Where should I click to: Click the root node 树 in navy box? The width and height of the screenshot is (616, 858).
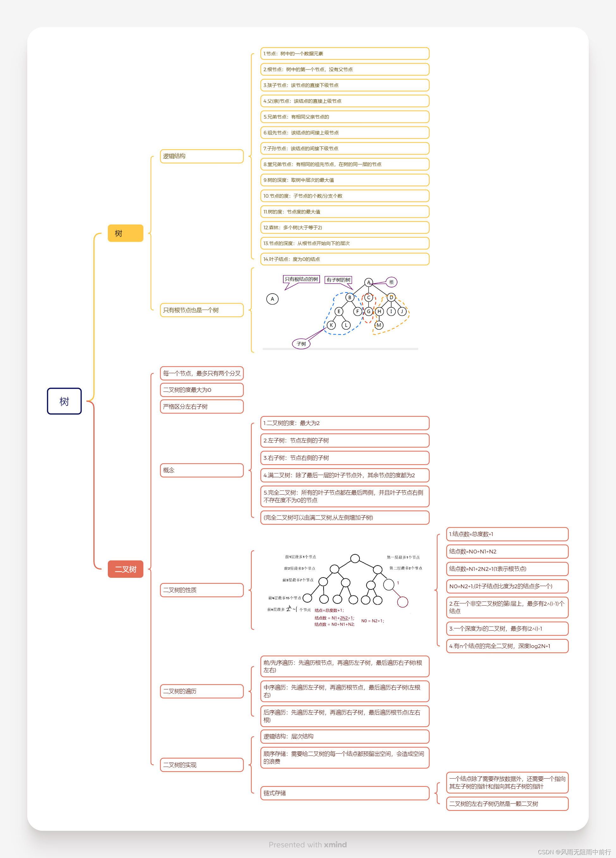[64, 401]
